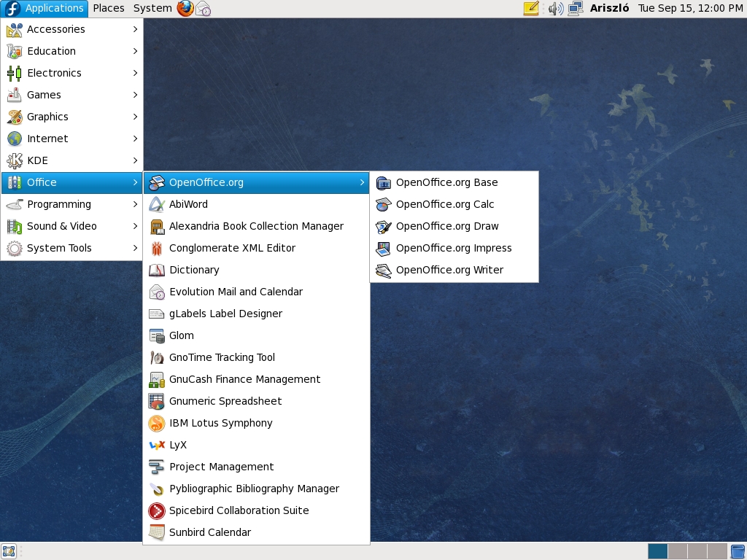Click the gLabels Label Designer icon
747x560 pixels.
[157, 314]
